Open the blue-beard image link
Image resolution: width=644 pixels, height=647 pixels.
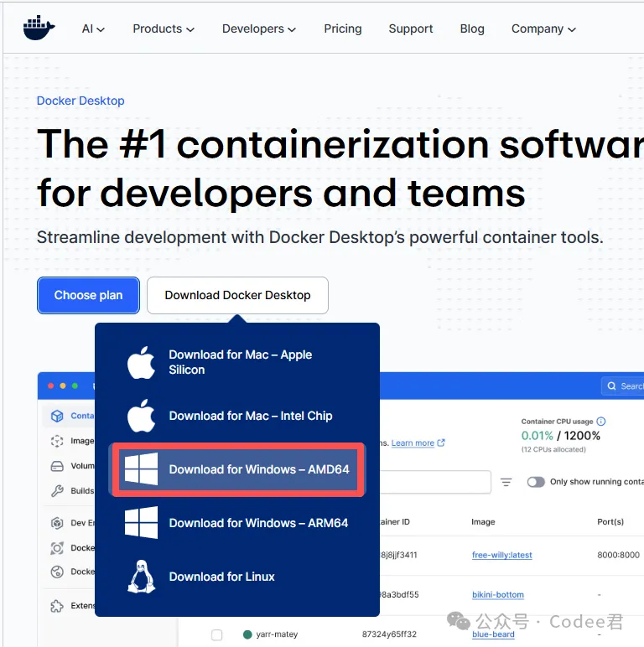tap(493, 634)
